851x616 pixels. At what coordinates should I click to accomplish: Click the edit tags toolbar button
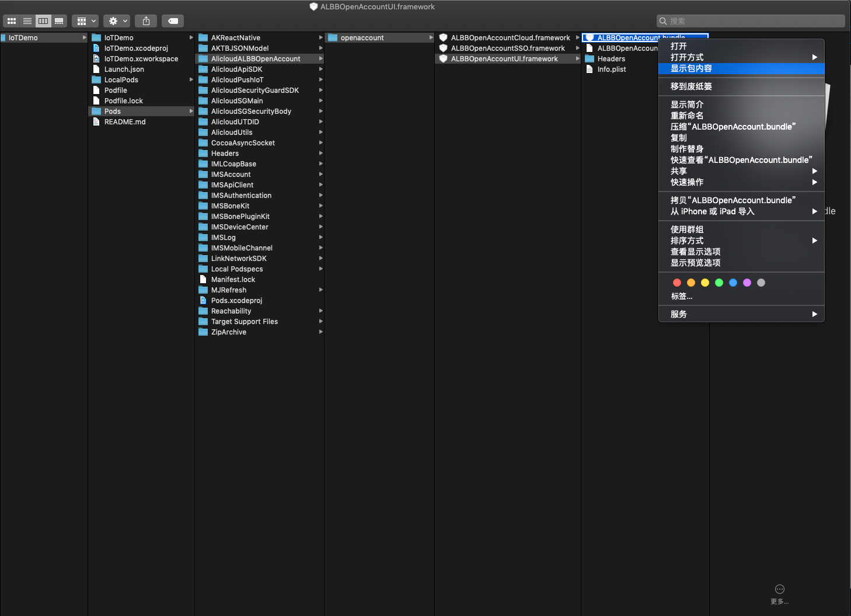click(173, 21)
